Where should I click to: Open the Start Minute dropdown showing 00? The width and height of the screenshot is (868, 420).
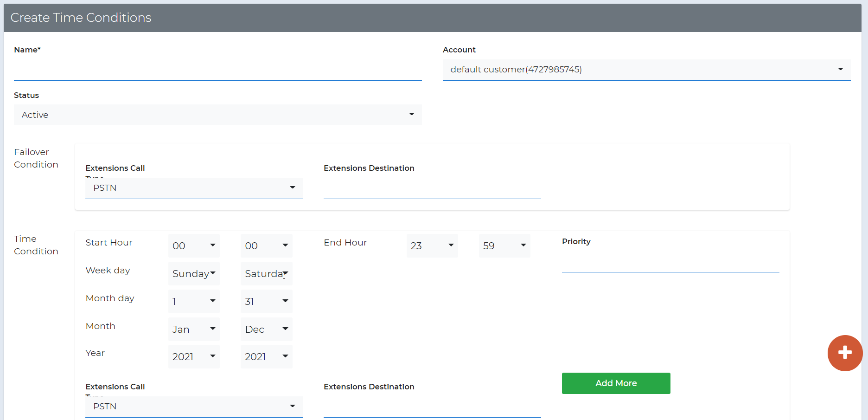click(266, 246)
